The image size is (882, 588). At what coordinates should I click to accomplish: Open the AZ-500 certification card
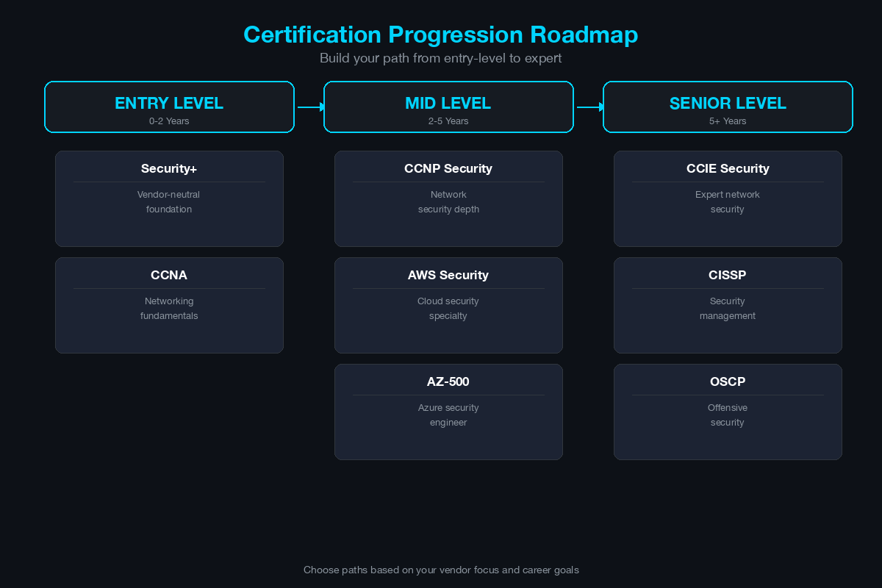448,412
